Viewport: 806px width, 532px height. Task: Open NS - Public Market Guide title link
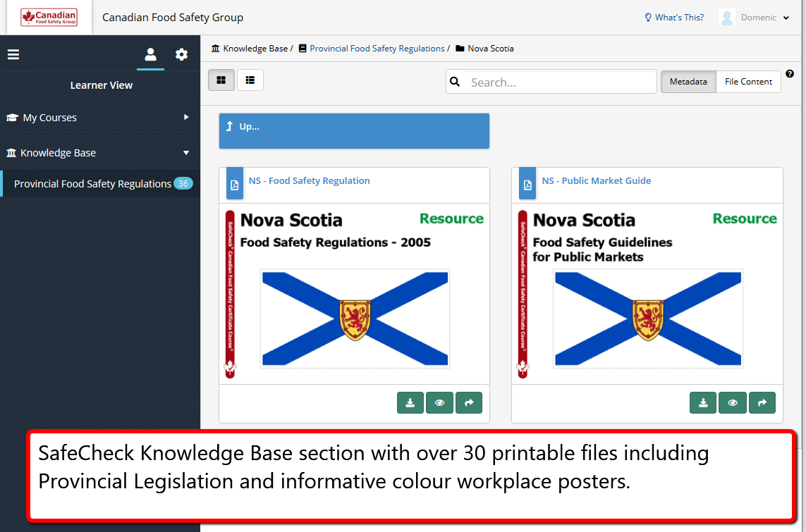[597, 181]
